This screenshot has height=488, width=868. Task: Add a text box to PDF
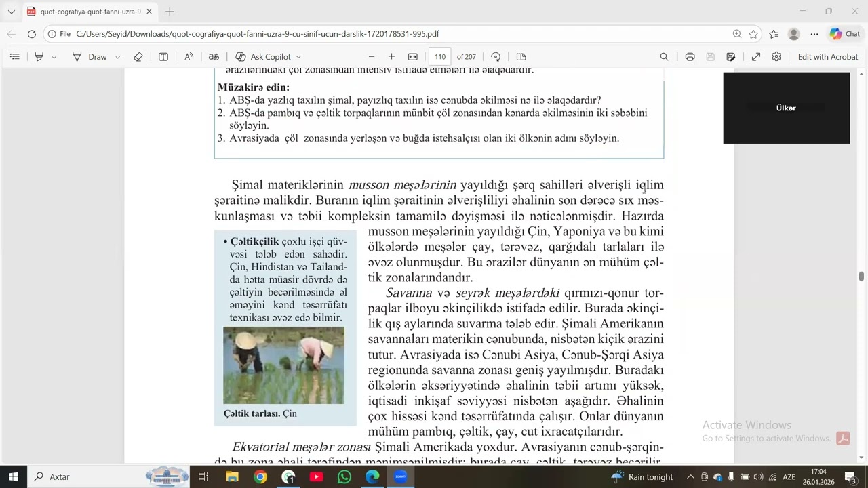(x=163, y=57)
